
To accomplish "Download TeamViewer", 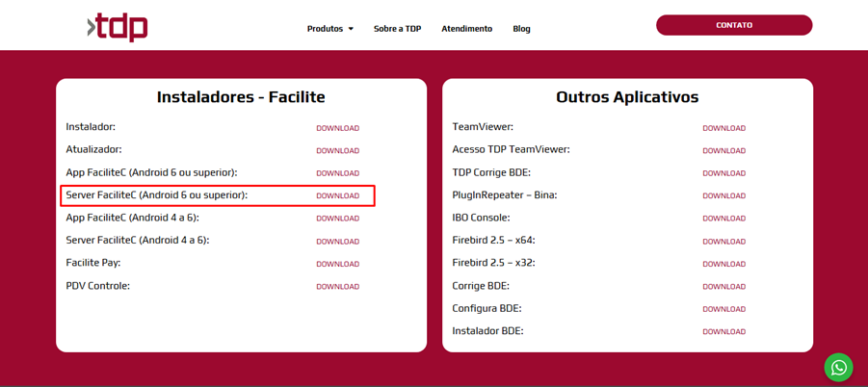I will 724,128.
